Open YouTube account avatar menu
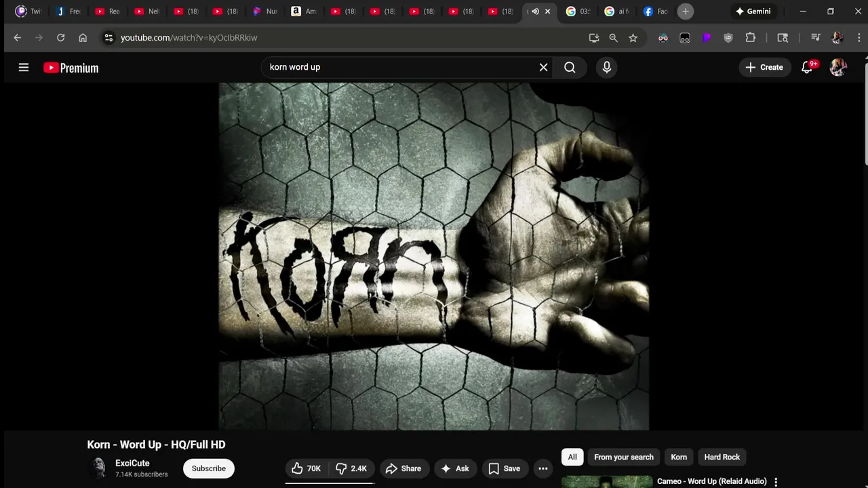The image size is (868, 488). click(x=838, y=67)
